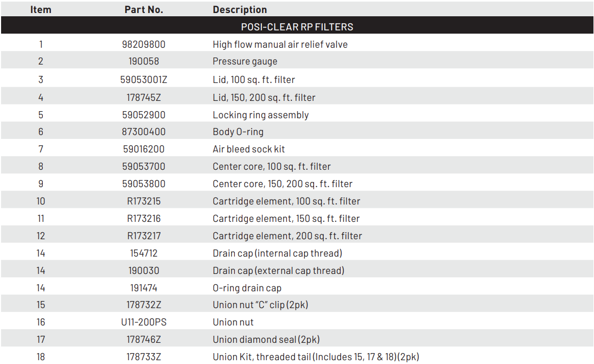Image resolution: width=594 pixels, height=364 pixels.
Task: Select part number U11-200PS
Action: (x=144, y=322)
